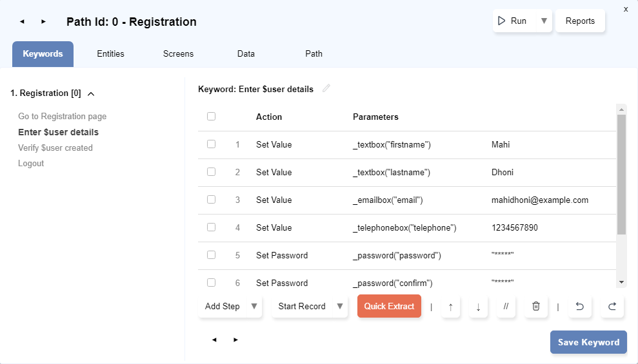Click the steps table vertical scrollbar
Screen dimensions: 638x364
(x=621, y=174)
